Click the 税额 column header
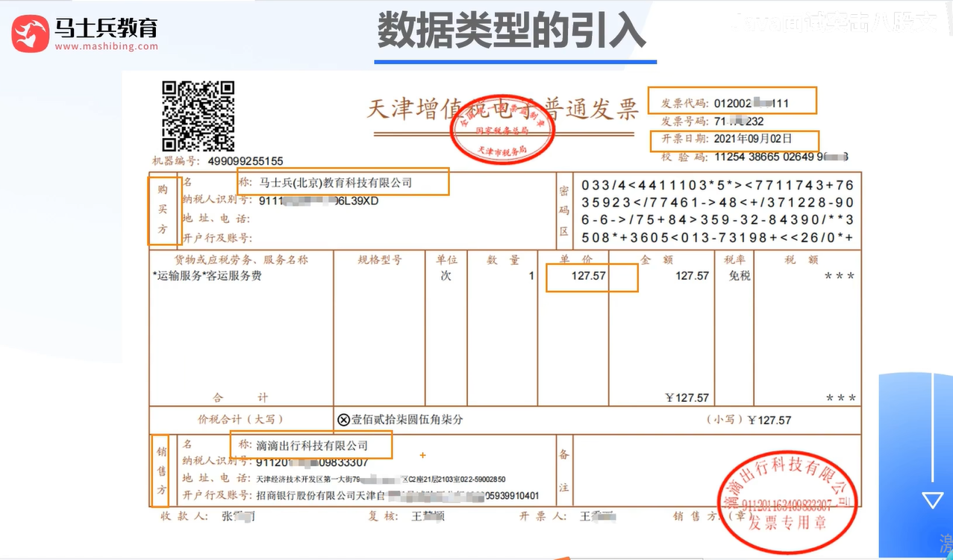953x560 pixels. pyautogui.click(x=802, y=259)
